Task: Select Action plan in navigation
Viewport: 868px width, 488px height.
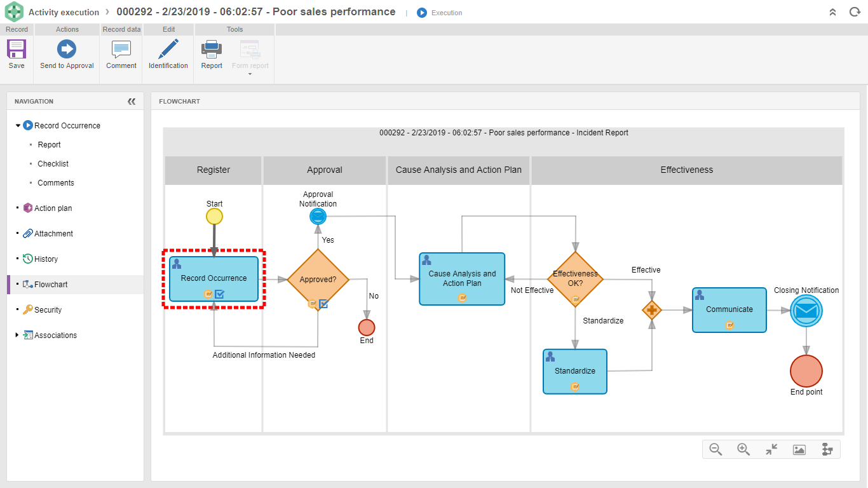Action: (x=53, y=208)
